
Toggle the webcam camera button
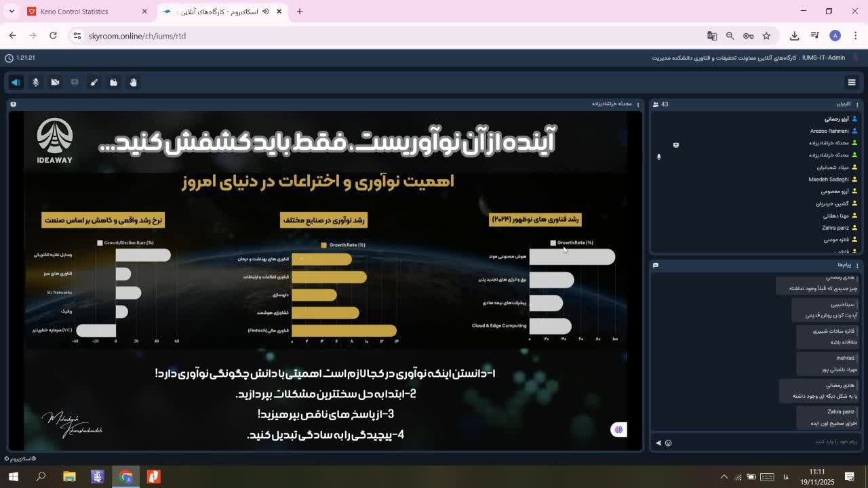coord(56,82)
